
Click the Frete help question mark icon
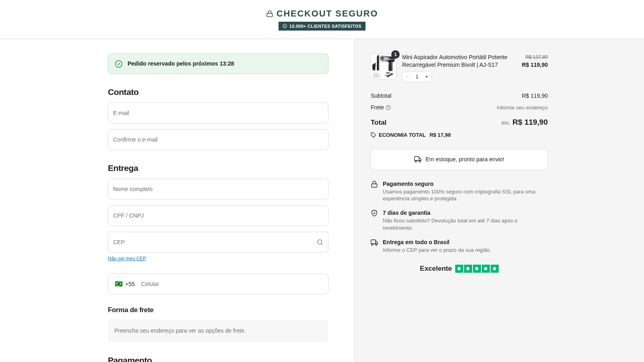point(388,107)
